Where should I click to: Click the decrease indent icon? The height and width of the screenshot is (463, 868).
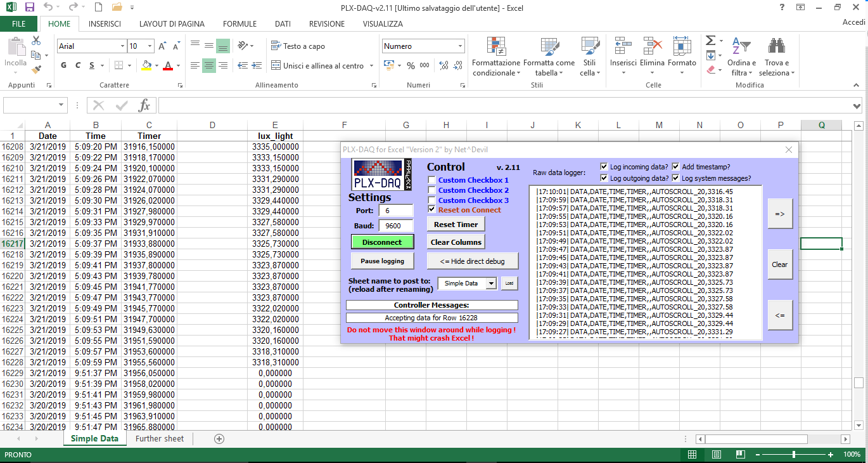tap(241, 65)
